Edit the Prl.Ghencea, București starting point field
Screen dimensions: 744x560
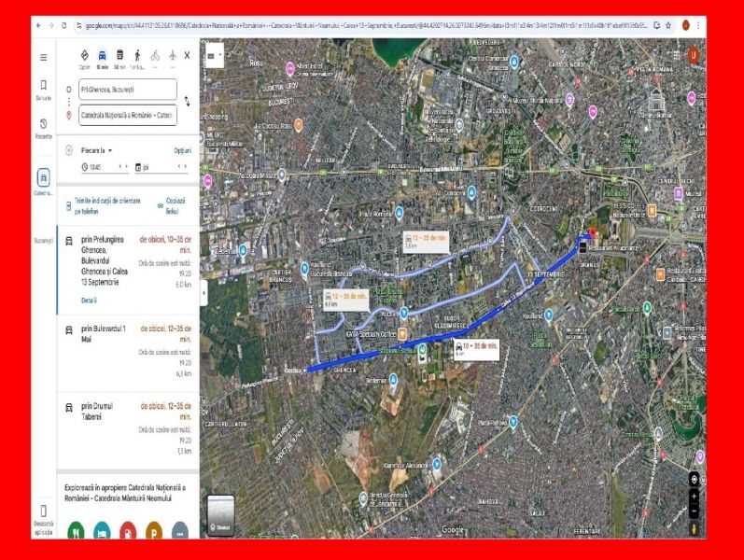click(128, 90)
